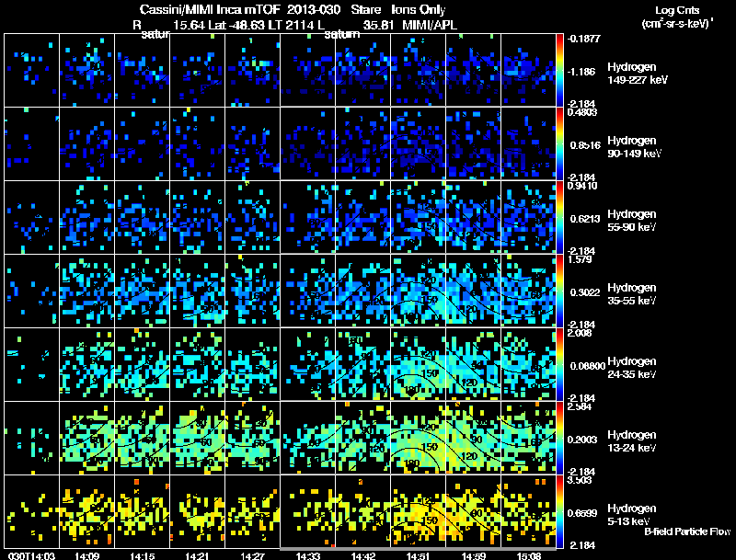Image resolution: width=736 pixels, height=560 pixels.
Task: Open the 90-149 keV image at 14:03
Action: (x=31, y=144)
